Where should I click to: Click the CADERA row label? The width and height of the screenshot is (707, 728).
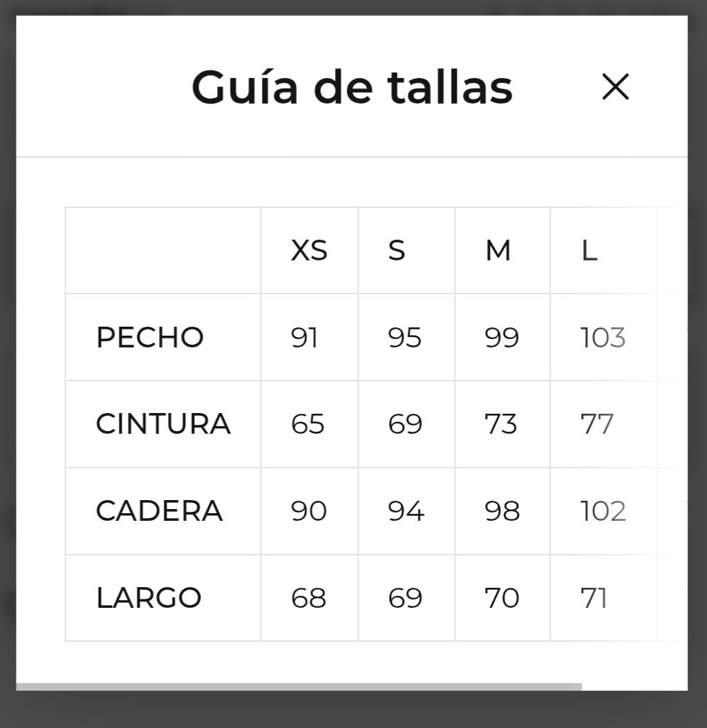(x=159, y=511)
